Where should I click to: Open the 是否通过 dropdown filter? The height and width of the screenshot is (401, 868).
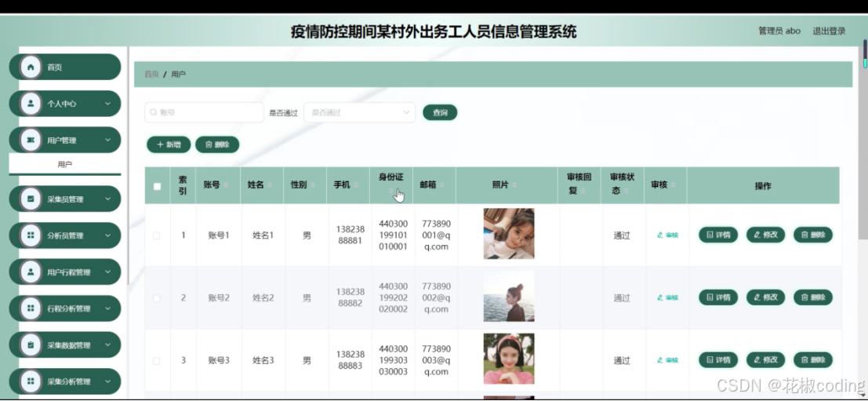click(x=359, y=112)
